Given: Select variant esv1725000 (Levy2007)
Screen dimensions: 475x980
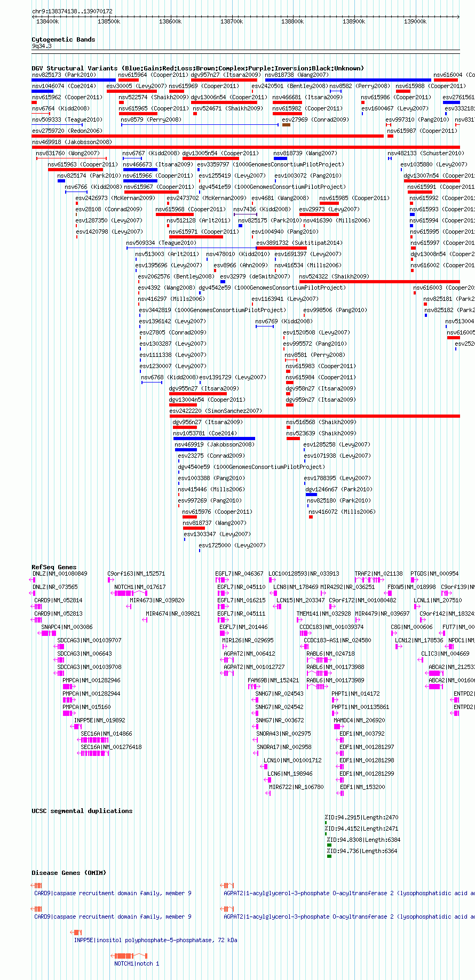Looking at the screenshot, I should 232,545.
